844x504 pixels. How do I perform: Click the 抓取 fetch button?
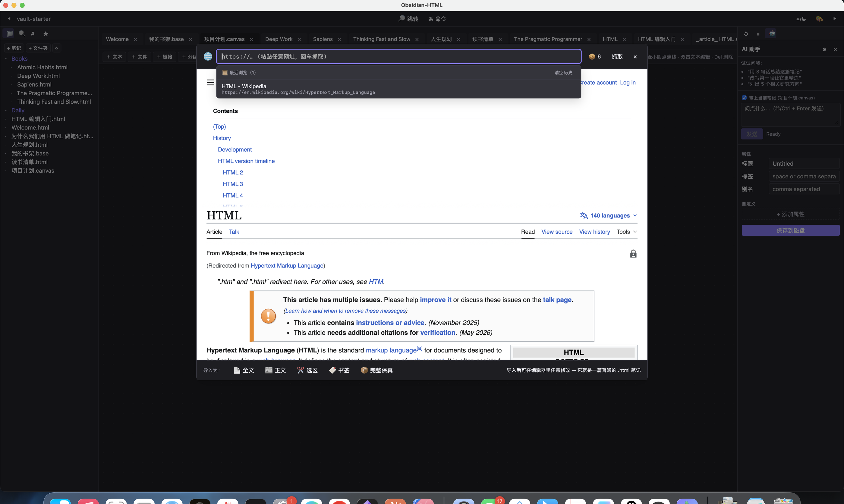[617, 57]
